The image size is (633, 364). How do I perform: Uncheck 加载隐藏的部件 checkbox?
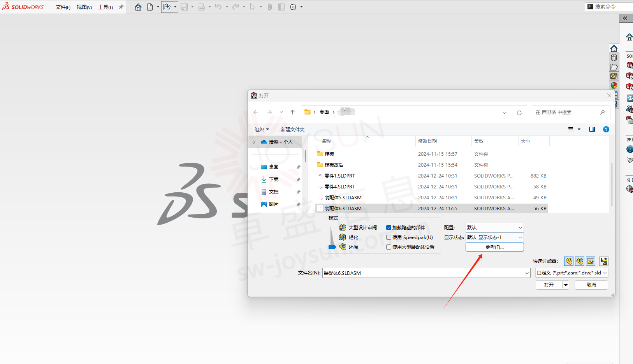389,228
